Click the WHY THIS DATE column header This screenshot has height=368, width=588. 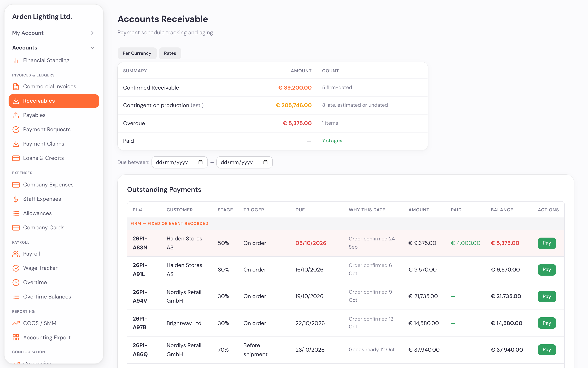pos(367,210)
